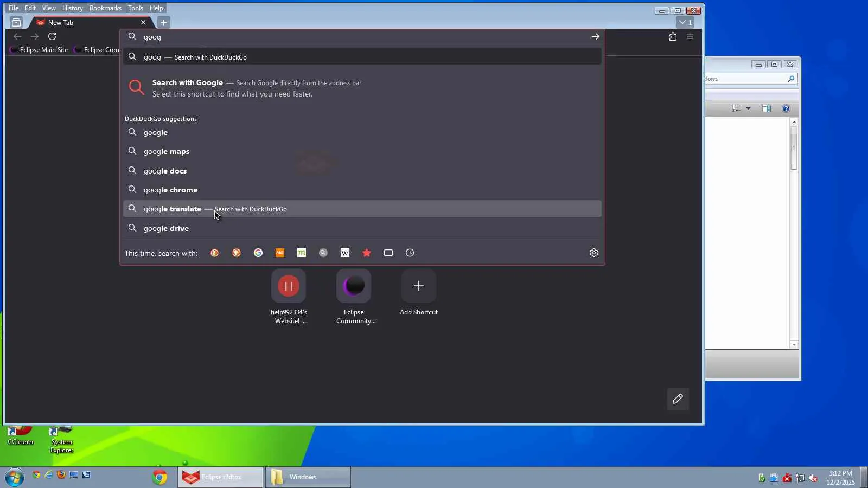Close the New Tab tab
This screenshot has height=488, width=868.
[x=143, y=22]
